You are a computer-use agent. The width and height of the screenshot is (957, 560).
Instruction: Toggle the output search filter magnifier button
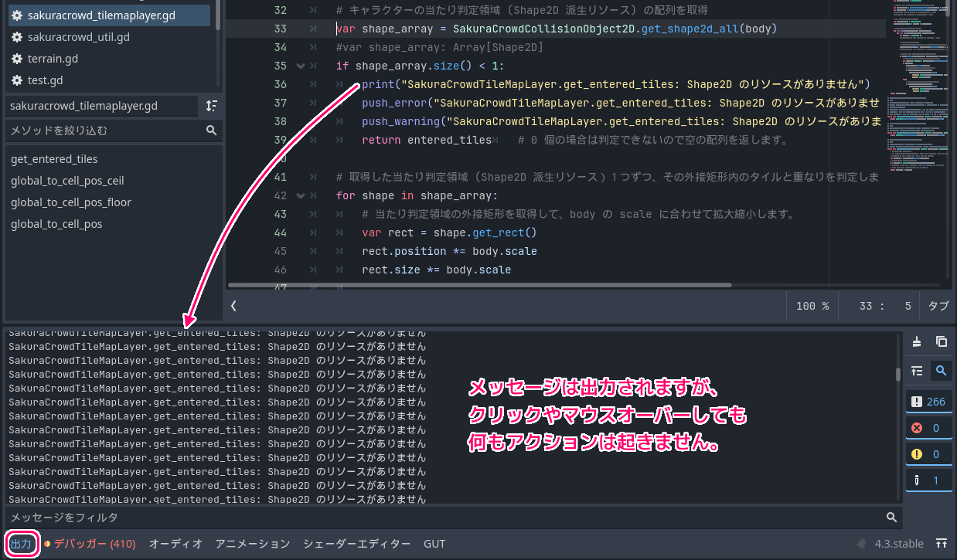click(941, 371)
